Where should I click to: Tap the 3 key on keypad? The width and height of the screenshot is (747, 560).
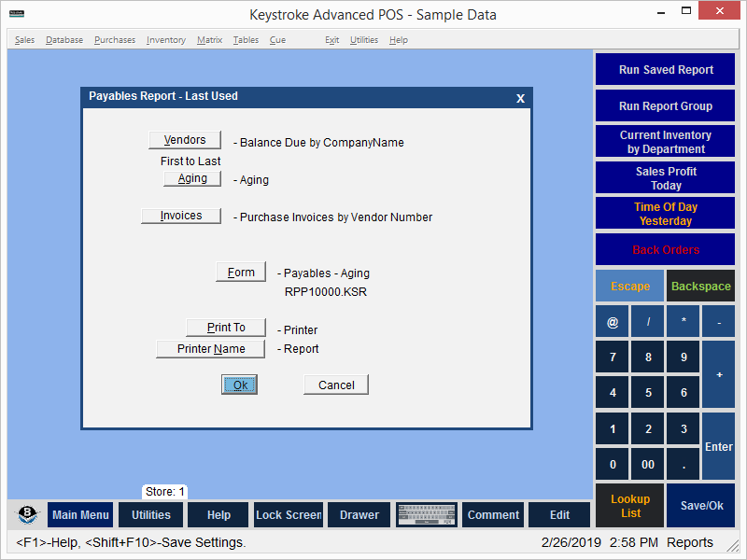(684, 428)
